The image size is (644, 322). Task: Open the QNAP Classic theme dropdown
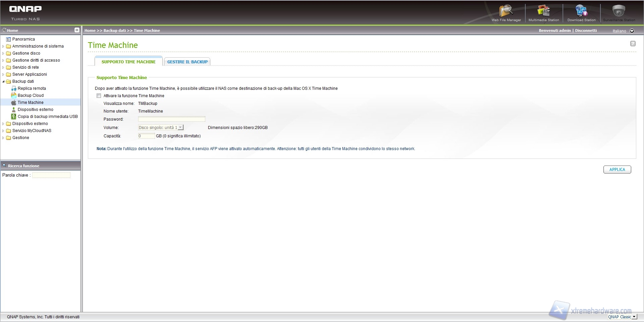(634, 317)
